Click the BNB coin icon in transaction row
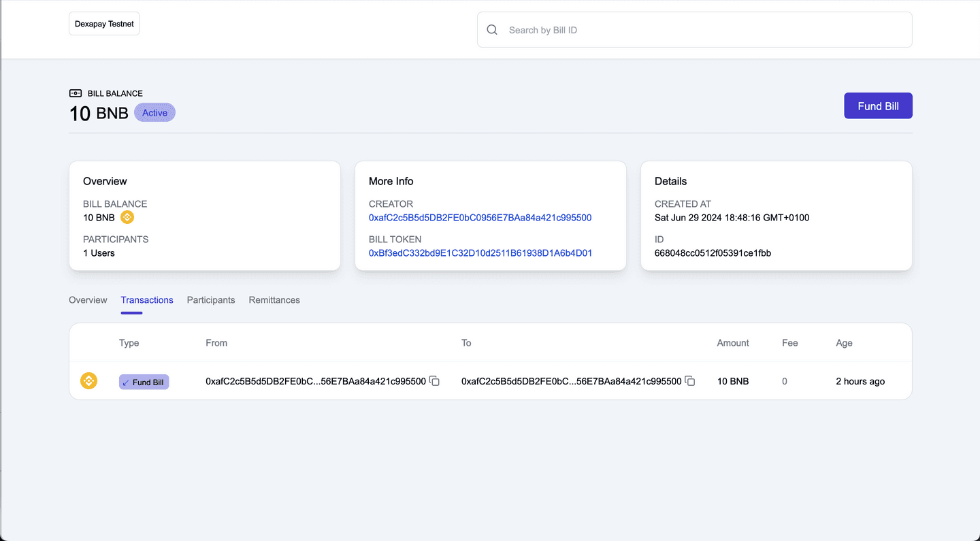 [88, 380]
